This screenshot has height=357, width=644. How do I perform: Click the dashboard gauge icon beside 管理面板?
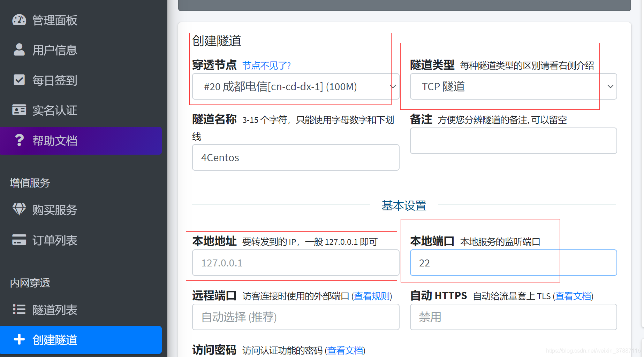[19, 20]
